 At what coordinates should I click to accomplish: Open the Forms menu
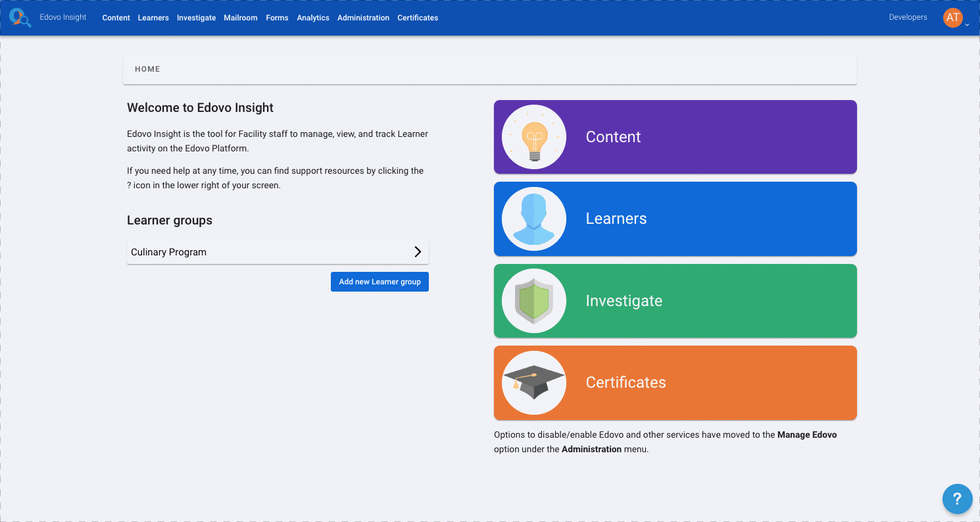[277, 18]
